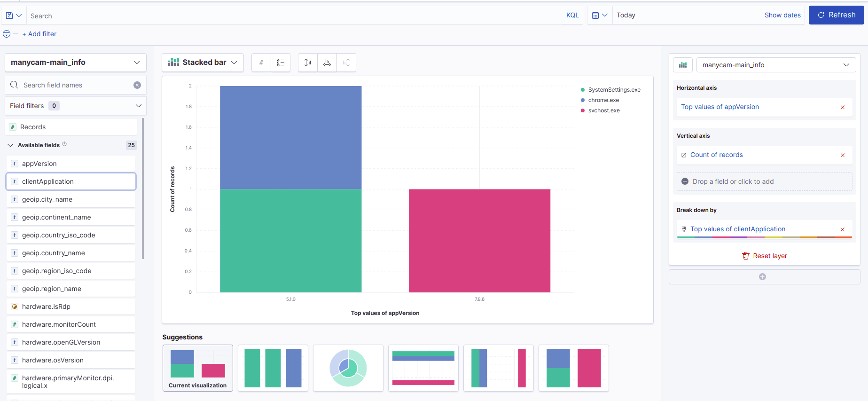
Task: Click the hardware.monitorCount number type icon
Action: pyautogui.click(x=15, y=324)
